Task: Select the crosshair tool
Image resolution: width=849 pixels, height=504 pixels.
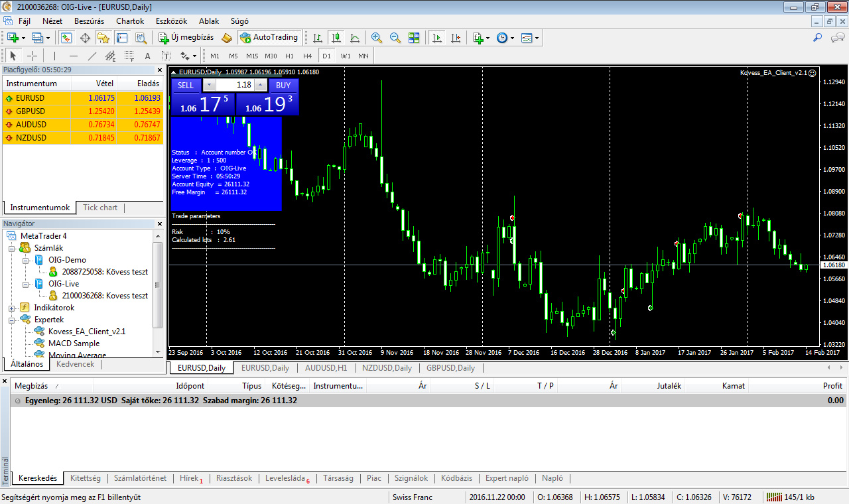Action: [x=32, y=56]
